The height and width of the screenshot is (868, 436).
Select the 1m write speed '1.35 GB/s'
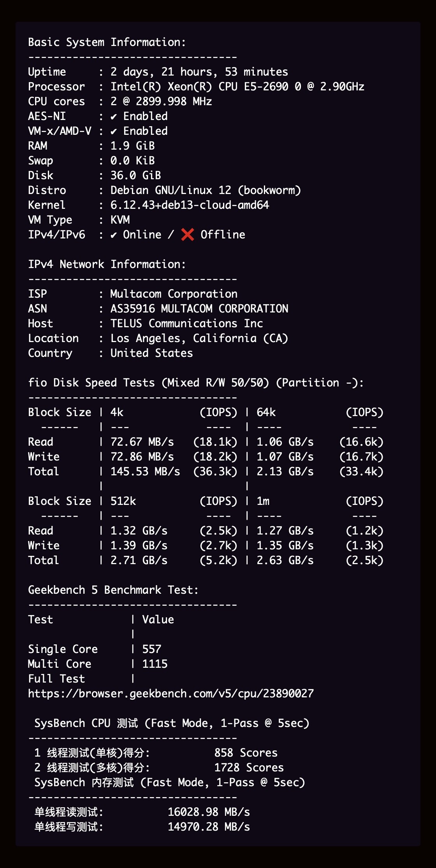(x=285, y=545)
